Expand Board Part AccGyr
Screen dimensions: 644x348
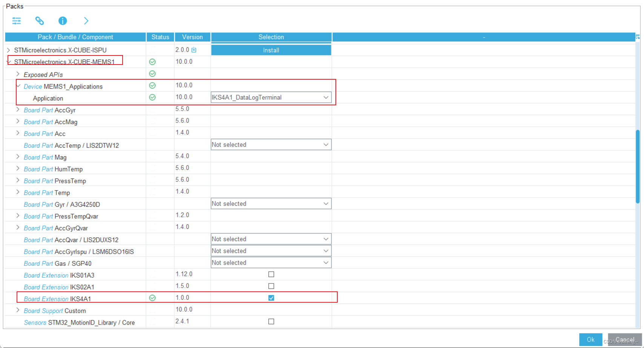pyautogui.click(x=18, y=109)
